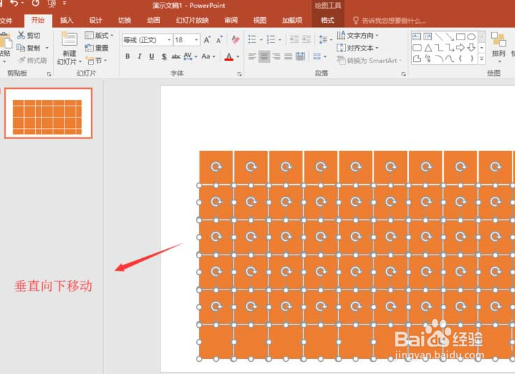Open the Transitions (切换) tab
The image size is (515, 374).
(124, 21)
